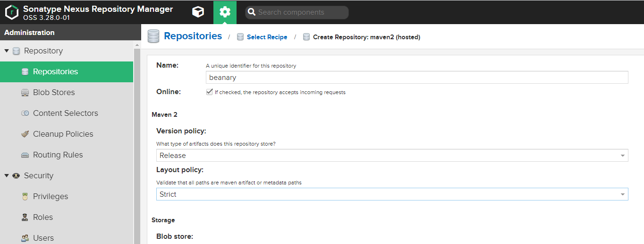
Task: Click the Repository section label in sidebar
Action: 43,51
